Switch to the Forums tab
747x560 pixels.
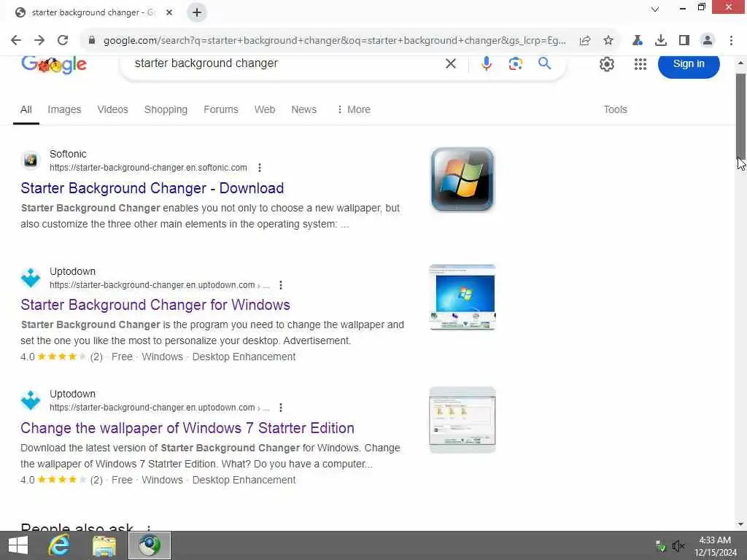[x=220, y=109]
